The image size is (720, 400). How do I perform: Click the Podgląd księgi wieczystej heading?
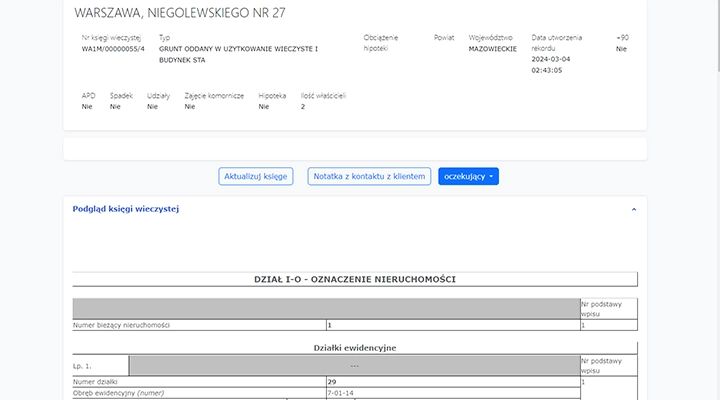(126, 209)
